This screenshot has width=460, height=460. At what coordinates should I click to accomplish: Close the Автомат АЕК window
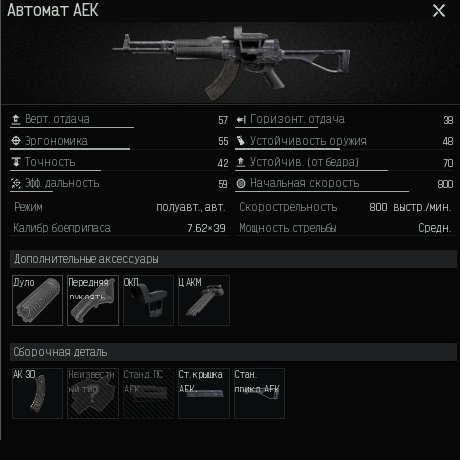439,11
